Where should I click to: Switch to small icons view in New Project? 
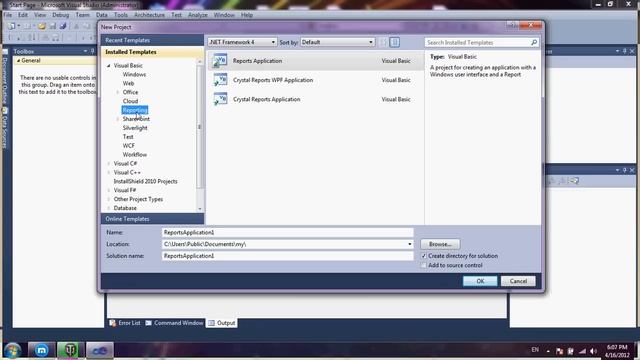click(x=383, y=42)
